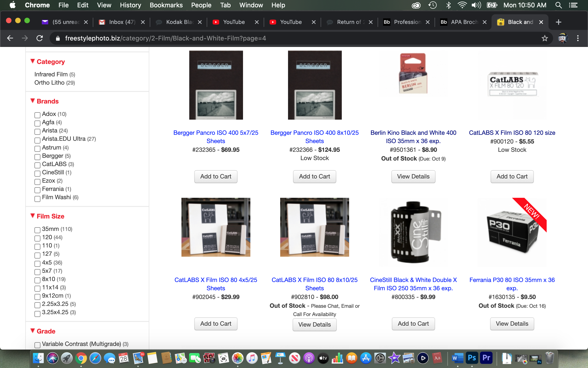
Task: Open the Berlin Kino film box image
Action: [413, 74]
